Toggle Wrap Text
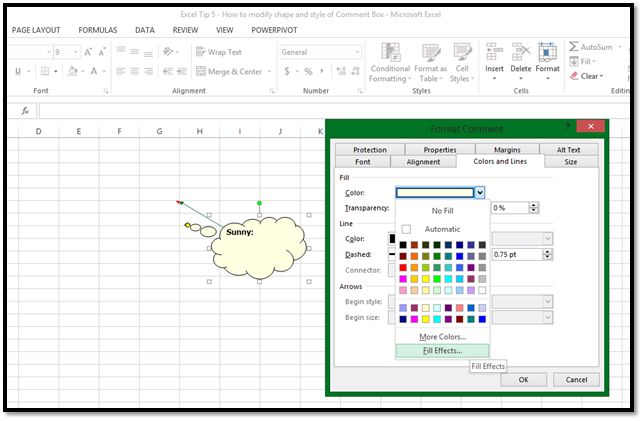Screen dimensions: 643x421 coord(219,52)
